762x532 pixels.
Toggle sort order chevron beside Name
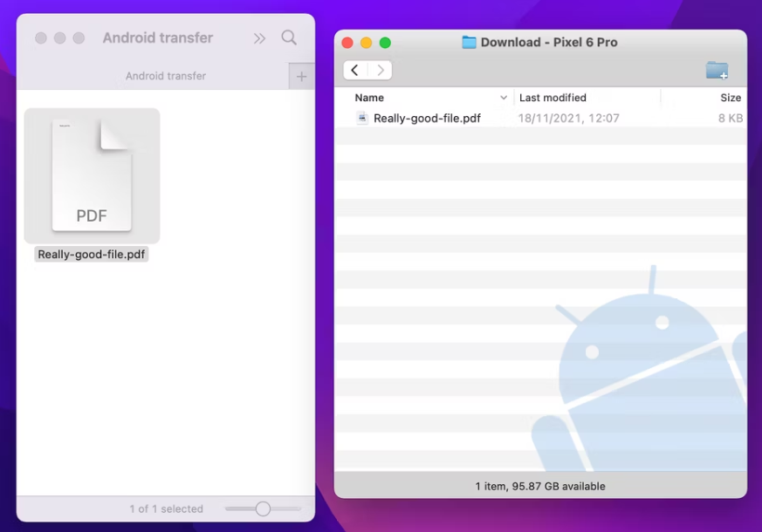click(x=504, y=98)
